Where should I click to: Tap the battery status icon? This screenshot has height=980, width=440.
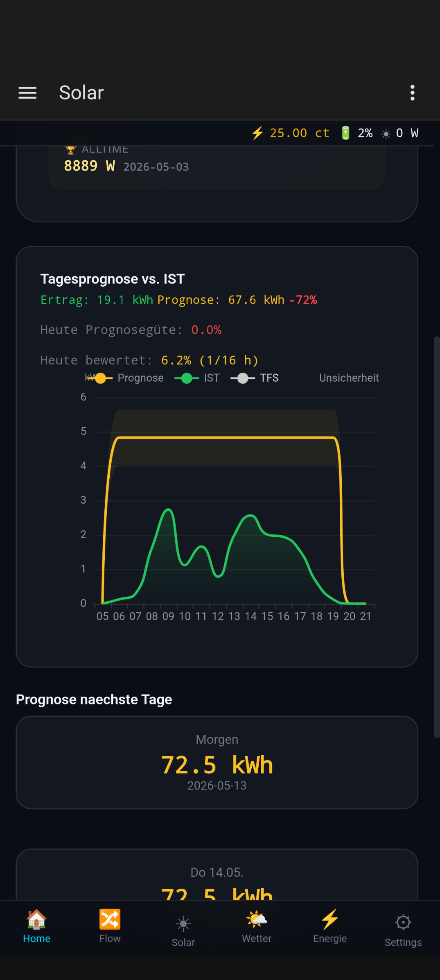pos(345,133)
